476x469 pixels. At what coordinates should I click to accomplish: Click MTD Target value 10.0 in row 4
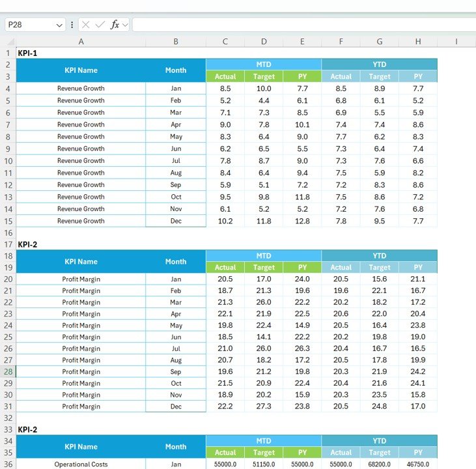[x=264, y=89]
